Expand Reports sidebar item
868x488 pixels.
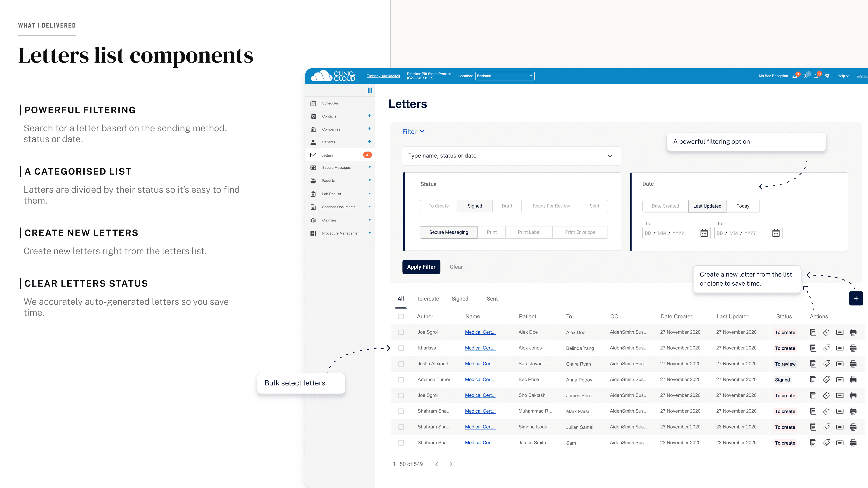(x=370, y=181)
